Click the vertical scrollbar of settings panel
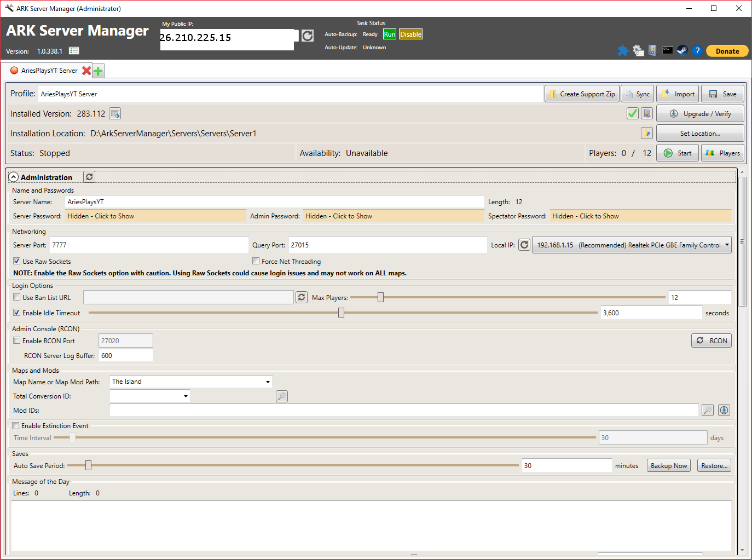Image resolution: width=752 pixels, height=560 pixels. (x=742, y=241)
